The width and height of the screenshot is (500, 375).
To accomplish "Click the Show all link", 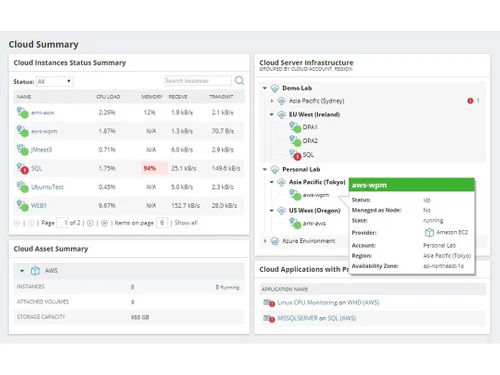I will click(x=186, y=223).
